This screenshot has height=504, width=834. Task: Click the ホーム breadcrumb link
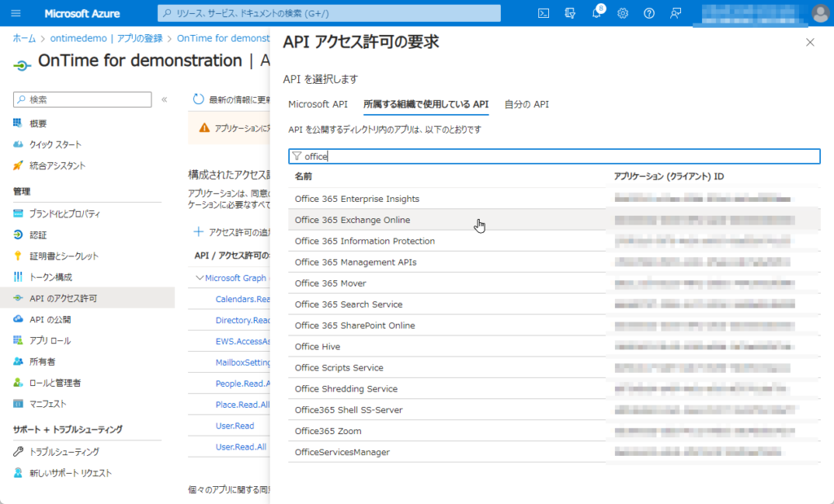pyautogui.click(x=24, y=38)
